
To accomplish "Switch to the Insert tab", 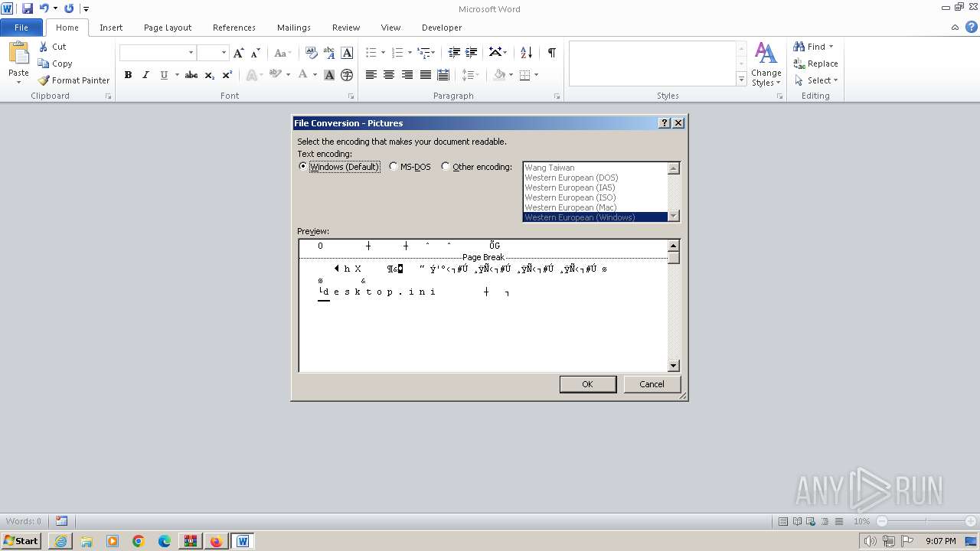I will coord(111,28).
